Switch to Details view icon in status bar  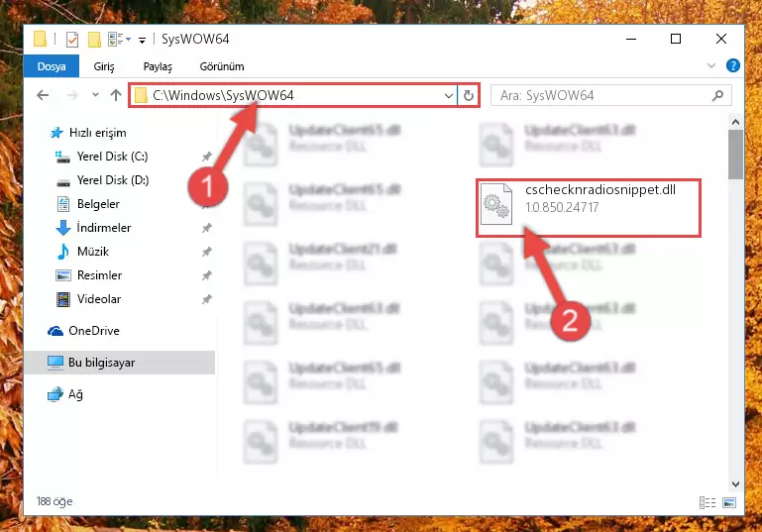click(x=708, y=502)
